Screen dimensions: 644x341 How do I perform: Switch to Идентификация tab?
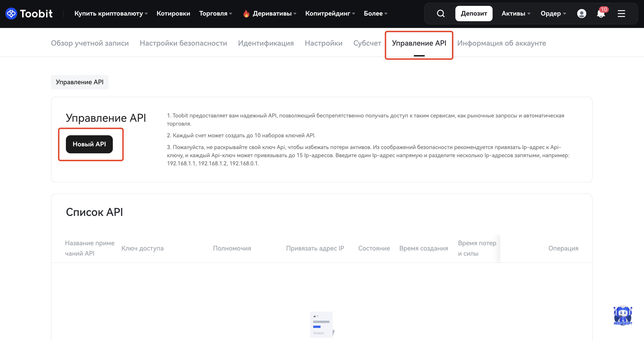click(x=266, y=43)
